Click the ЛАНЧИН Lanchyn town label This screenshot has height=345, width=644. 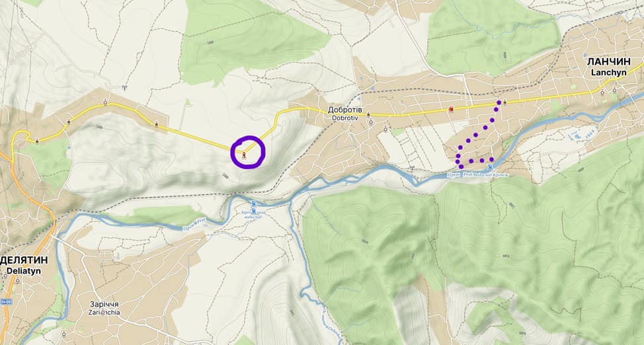pos(609,67)
